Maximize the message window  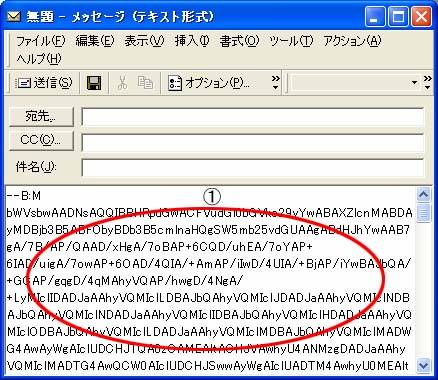(x=398, y=16)
